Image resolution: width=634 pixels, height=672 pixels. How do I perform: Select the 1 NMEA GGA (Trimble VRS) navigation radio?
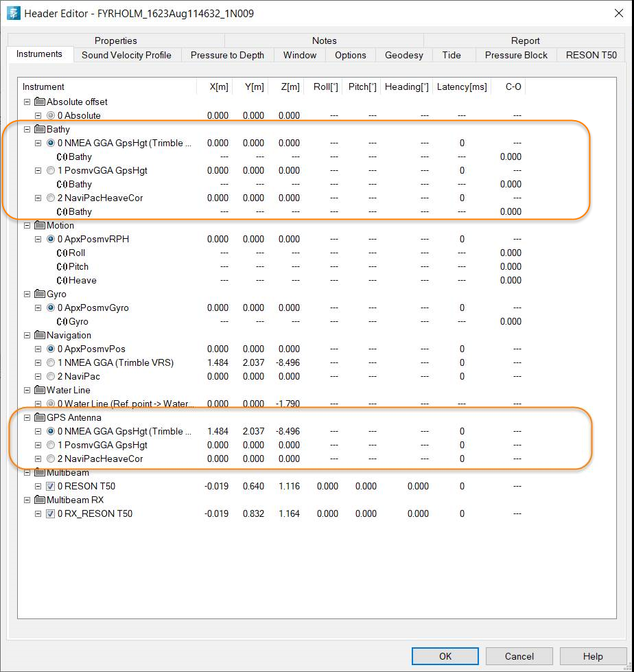point(51,362)
